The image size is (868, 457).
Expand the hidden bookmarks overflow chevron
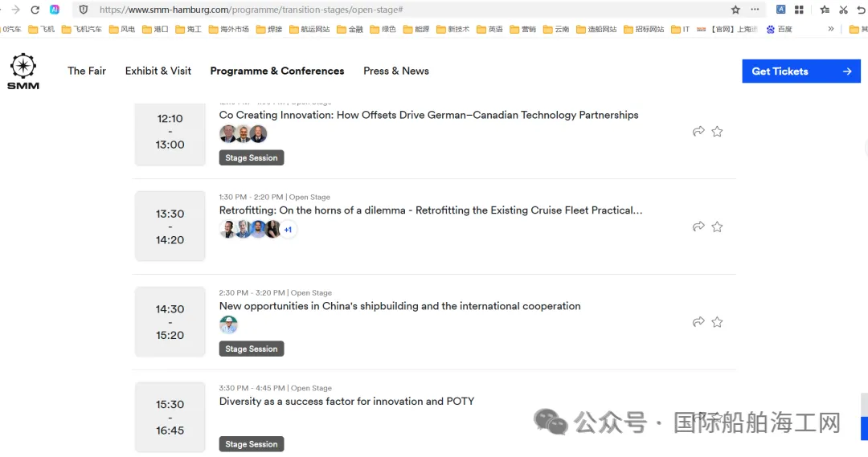click(831, 29)
